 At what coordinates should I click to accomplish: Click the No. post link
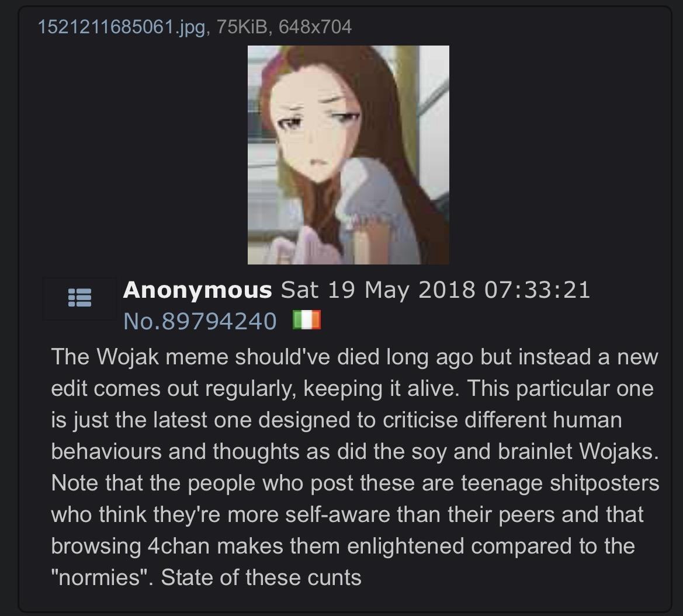point(141,321)
